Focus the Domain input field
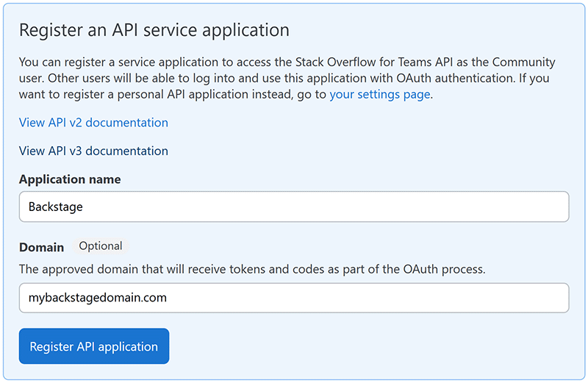The width and height of the screenshot is (588, 383). point(294,298)
